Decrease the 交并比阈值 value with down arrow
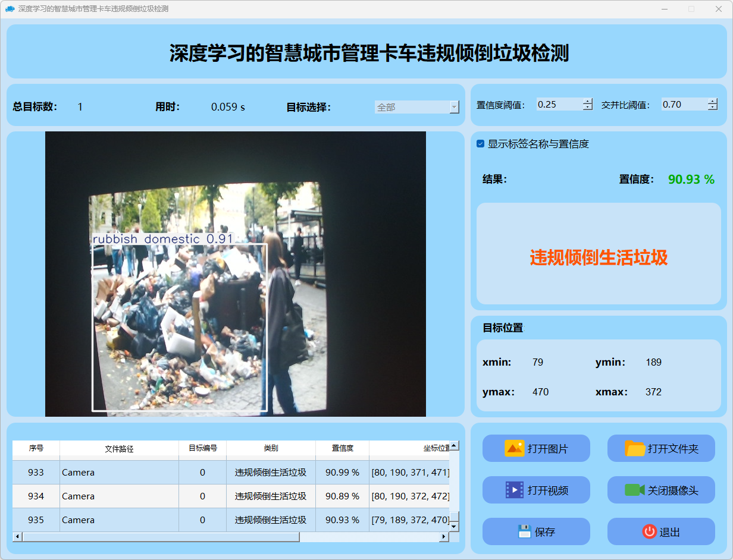 [x=712, y=108]
